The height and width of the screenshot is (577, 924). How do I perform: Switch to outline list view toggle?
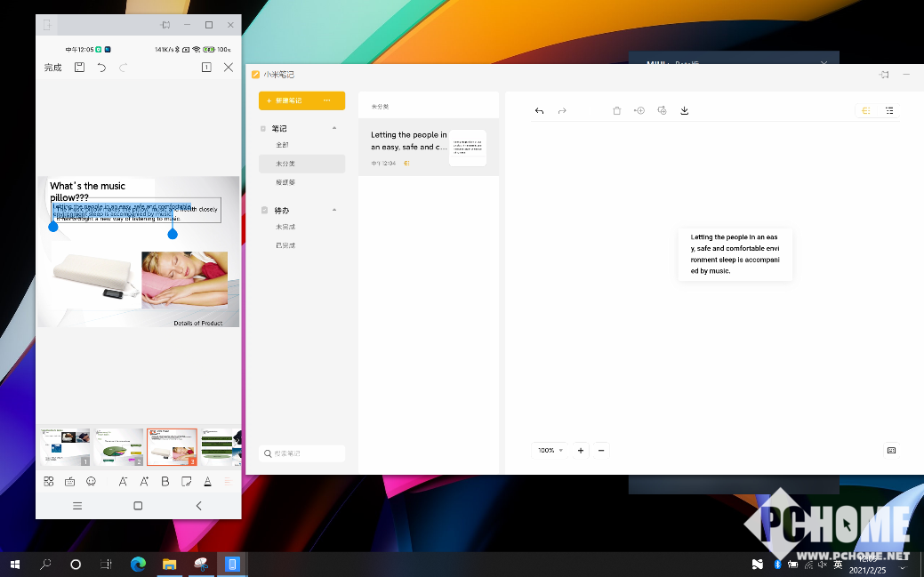coord(889,111)
